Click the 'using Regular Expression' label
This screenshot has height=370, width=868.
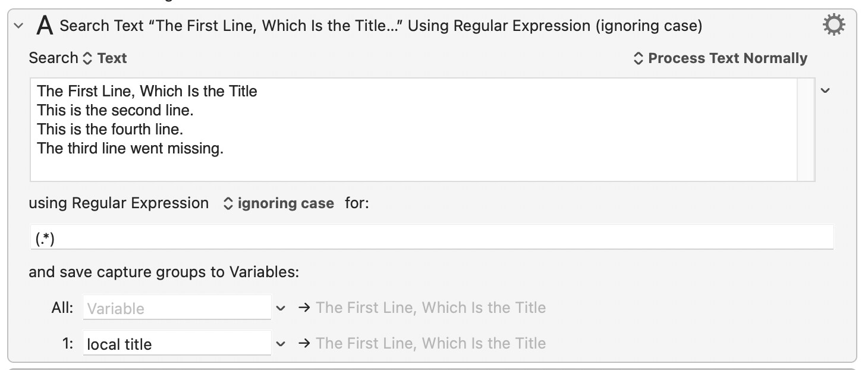pyautogui.click(x=119, y=203)
